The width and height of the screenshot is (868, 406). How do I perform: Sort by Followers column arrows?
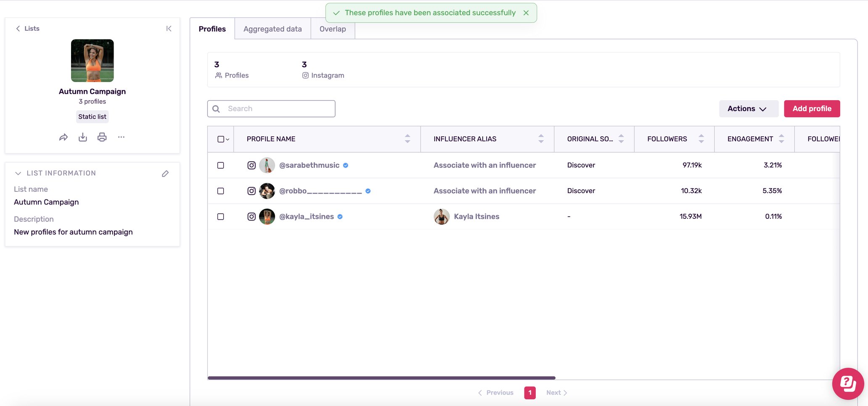click(x=701, y=139)
